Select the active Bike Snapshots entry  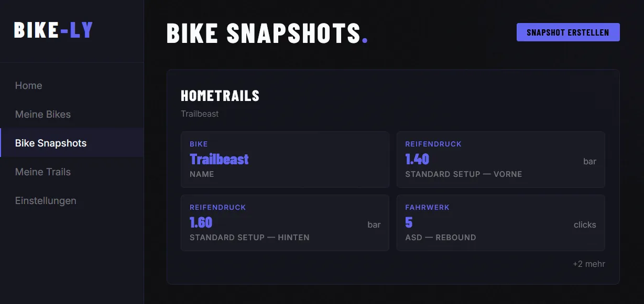tap(51, 142)
